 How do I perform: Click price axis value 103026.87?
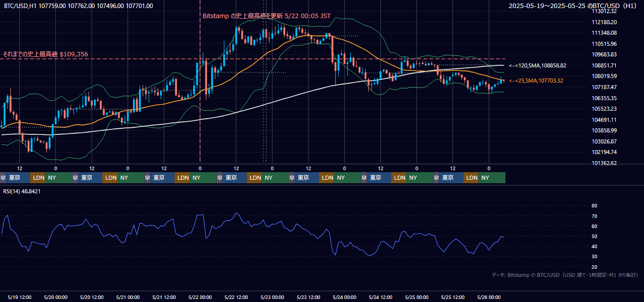604,141
